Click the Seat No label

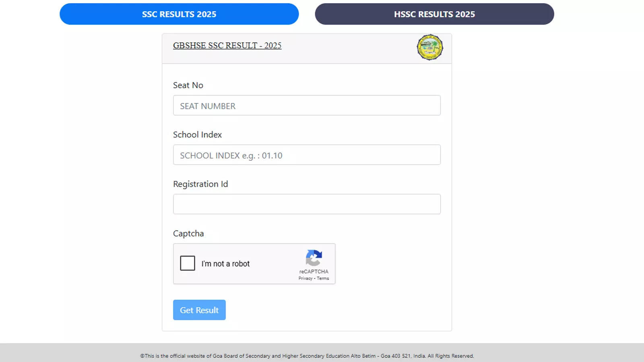[188, 85]
